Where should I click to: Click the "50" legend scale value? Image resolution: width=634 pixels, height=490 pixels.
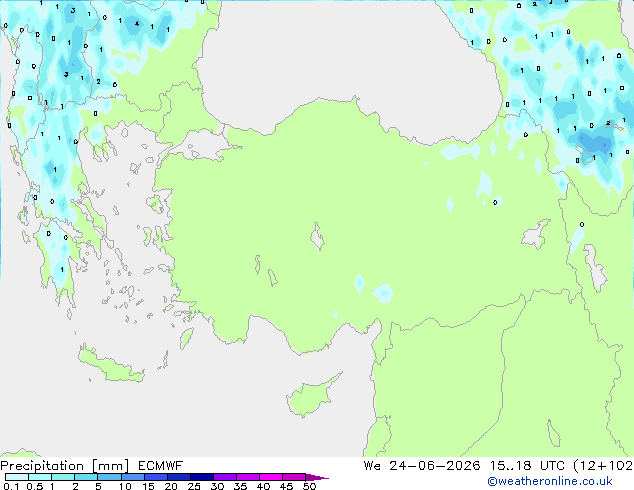click(309, 486)
